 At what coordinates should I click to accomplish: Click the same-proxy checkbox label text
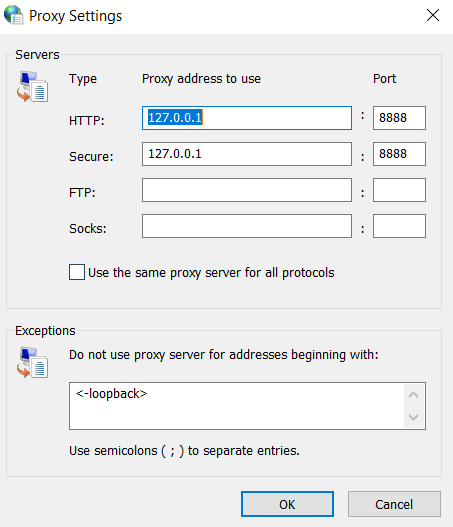(211, 273)
